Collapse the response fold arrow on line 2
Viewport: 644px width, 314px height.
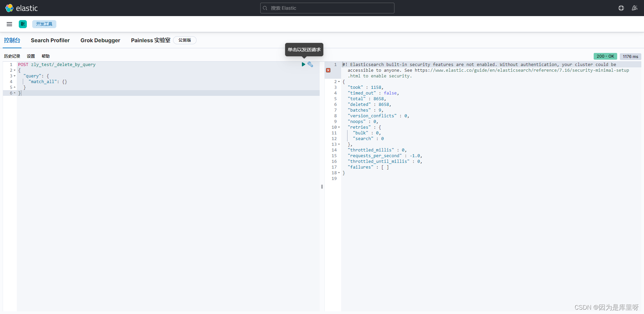pos(339,82)
